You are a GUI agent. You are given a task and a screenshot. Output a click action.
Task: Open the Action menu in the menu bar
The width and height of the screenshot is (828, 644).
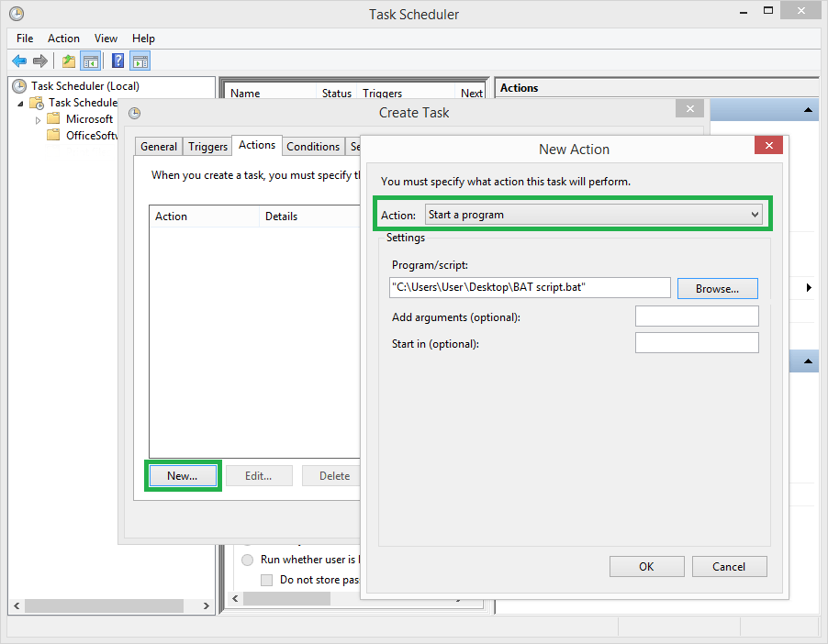pyautogui.click(x=63, y=39)
